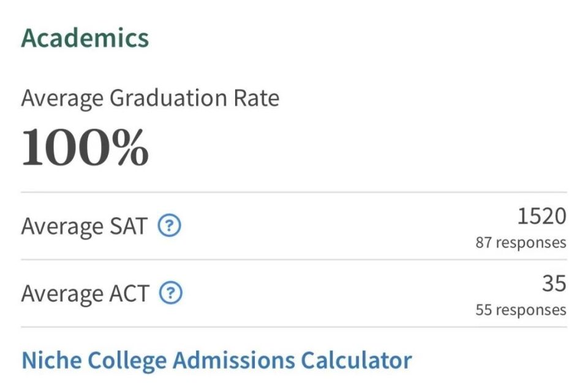
Task: Click the word Admissions in the blue link
Action: coord(233,361)
